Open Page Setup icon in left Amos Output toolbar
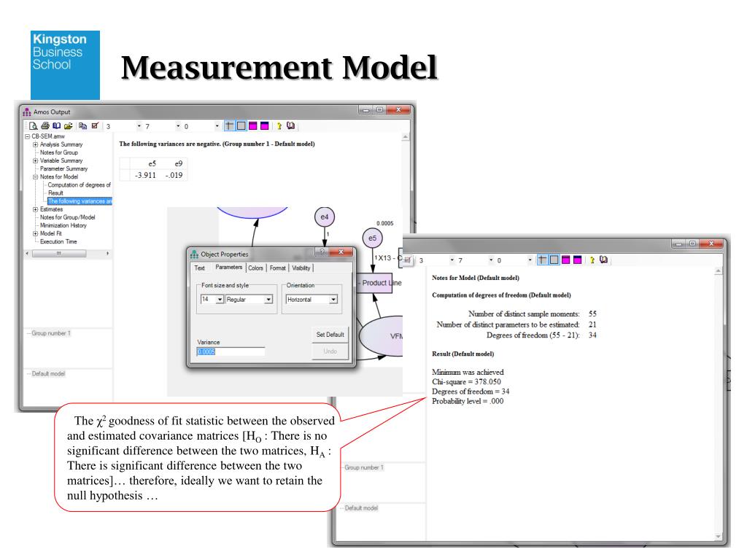 coord(57,125)
